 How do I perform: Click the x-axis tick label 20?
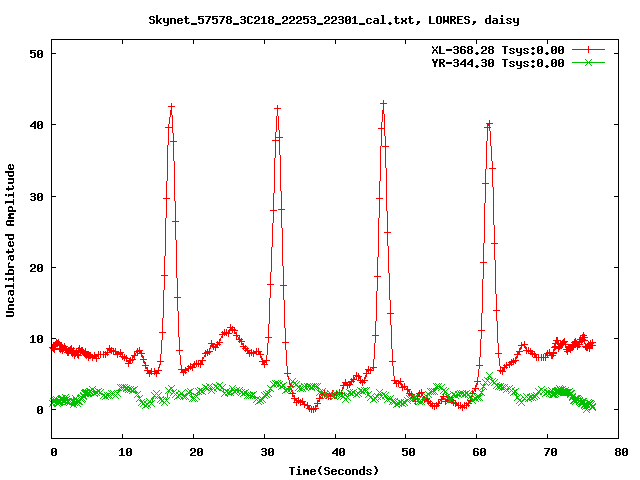click(196, 452)
